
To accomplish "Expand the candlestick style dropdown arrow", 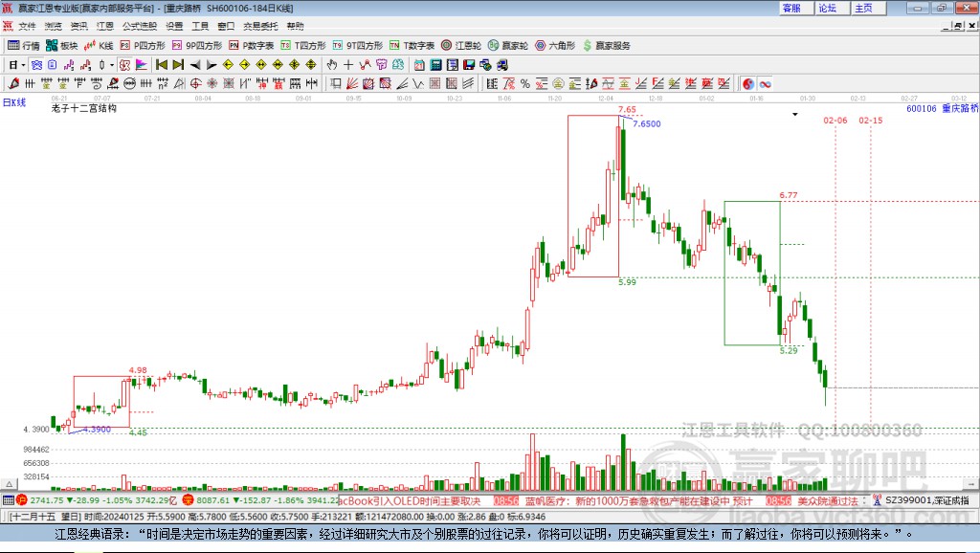I will coord(112,65).
